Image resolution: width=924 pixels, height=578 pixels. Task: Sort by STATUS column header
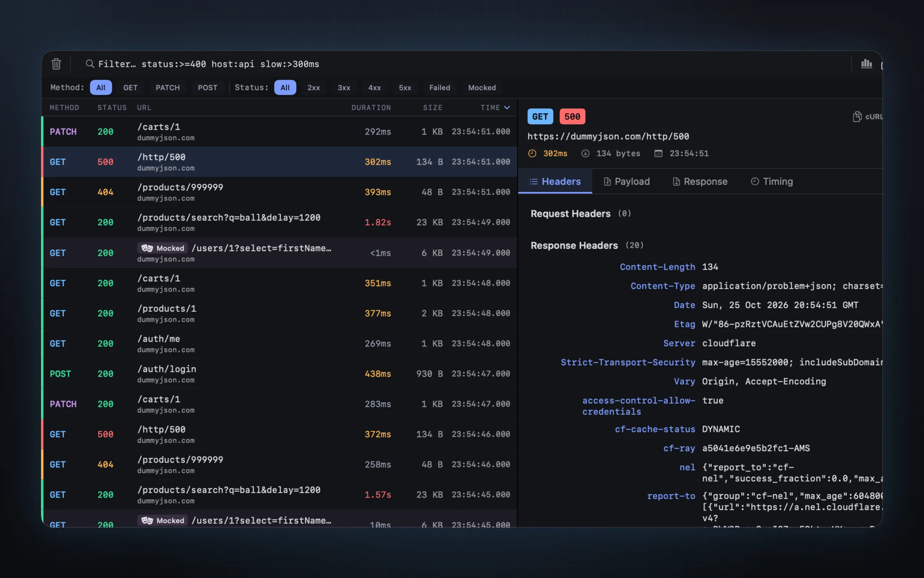(x=112, y=108)
